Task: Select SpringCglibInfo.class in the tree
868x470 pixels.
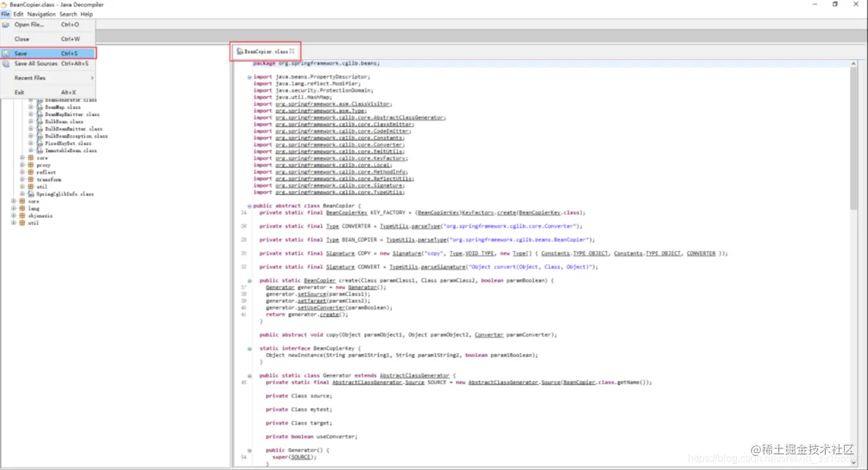Action: (65, 194)
